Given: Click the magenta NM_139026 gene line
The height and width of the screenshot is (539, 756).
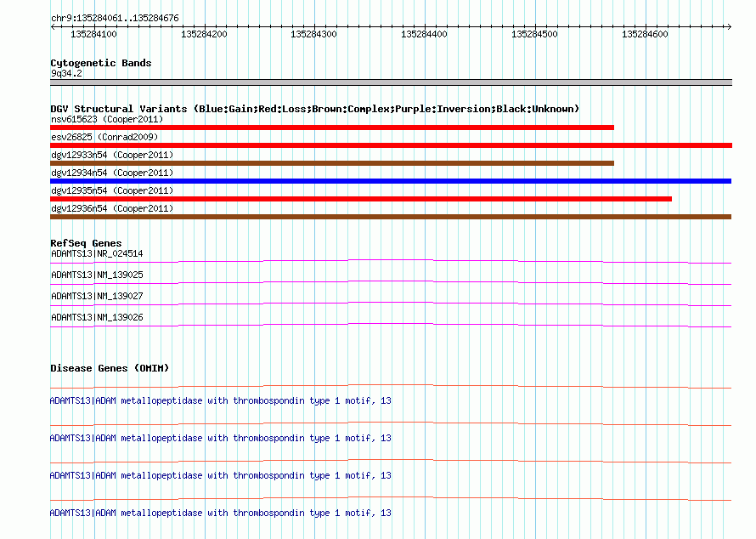Looking at the screenshot, I should point(391,326).
